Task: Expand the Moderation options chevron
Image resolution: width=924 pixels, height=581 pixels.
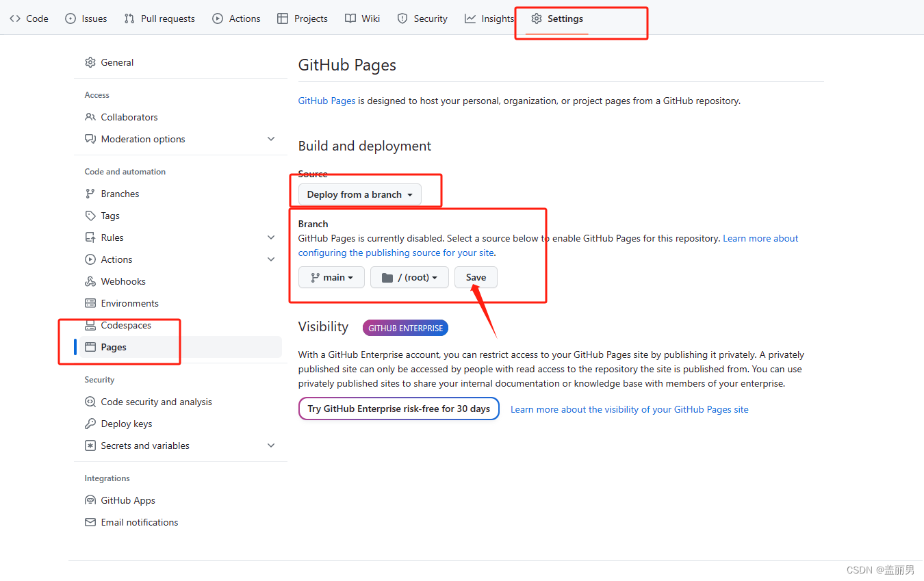Action: pyautogui.click(x=271, y=139)
